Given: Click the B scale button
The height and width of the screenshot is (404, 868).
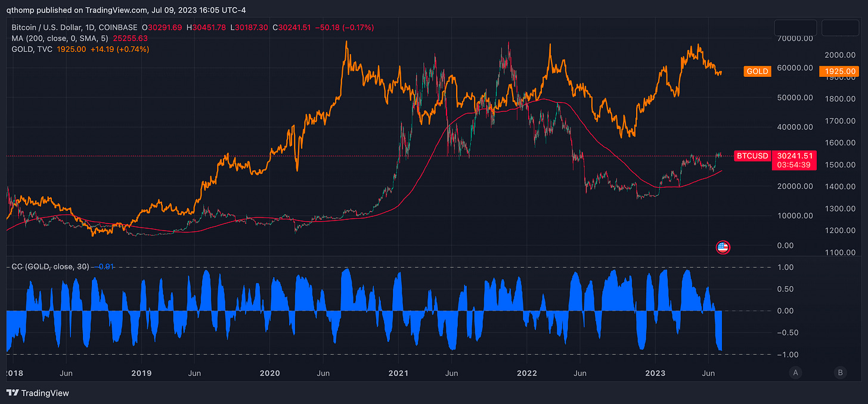Looking at the screenshot, I should click(840, 373).
